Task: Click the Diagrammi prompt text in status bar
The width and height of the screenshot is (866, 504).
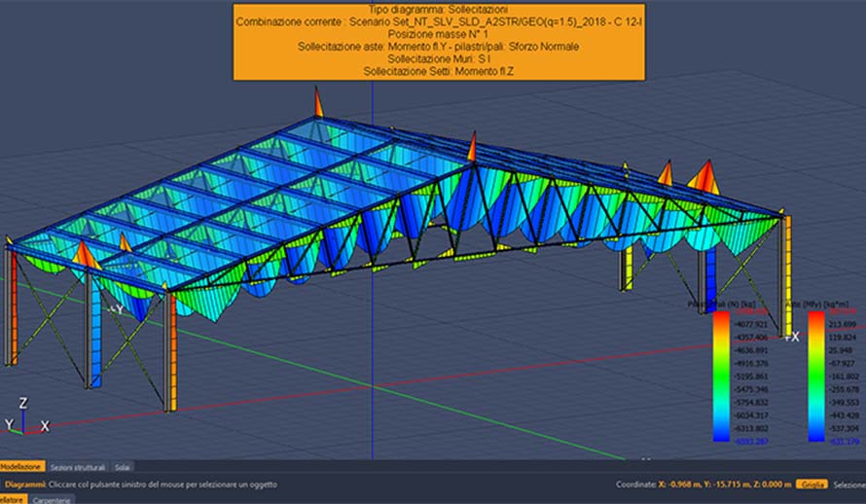Action: coord(141,484)
